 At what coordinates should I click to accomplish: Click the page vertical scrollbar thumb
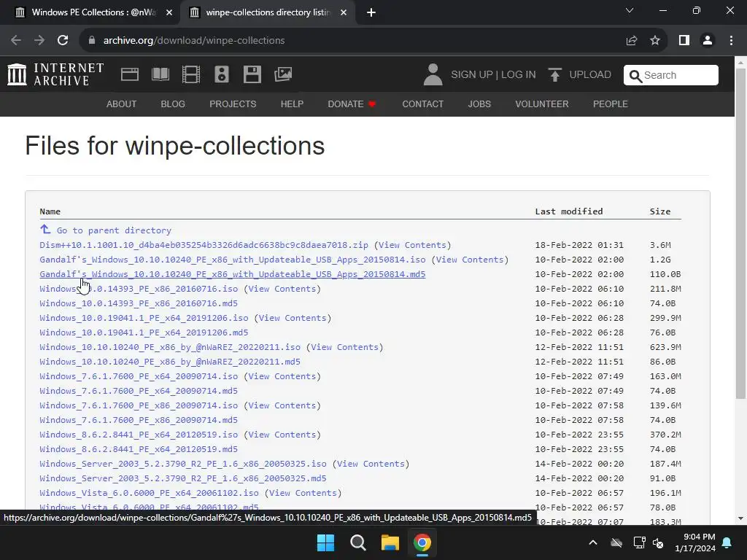[741, 233]
